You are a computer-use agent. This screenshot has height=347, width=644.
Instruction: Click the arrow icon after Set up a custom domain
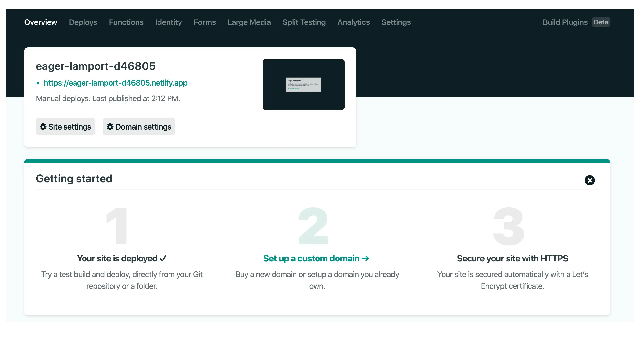(x=365, y=259)
